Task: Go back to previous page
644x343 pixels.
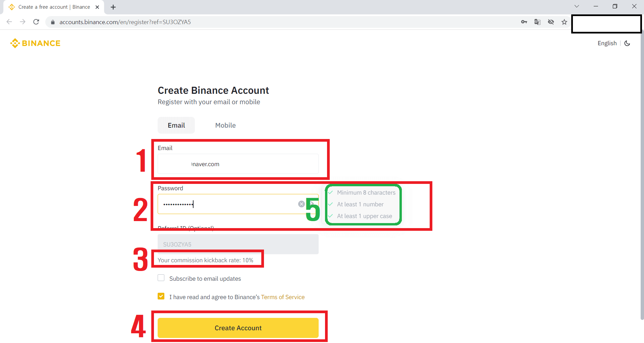Action: [9, 22]
